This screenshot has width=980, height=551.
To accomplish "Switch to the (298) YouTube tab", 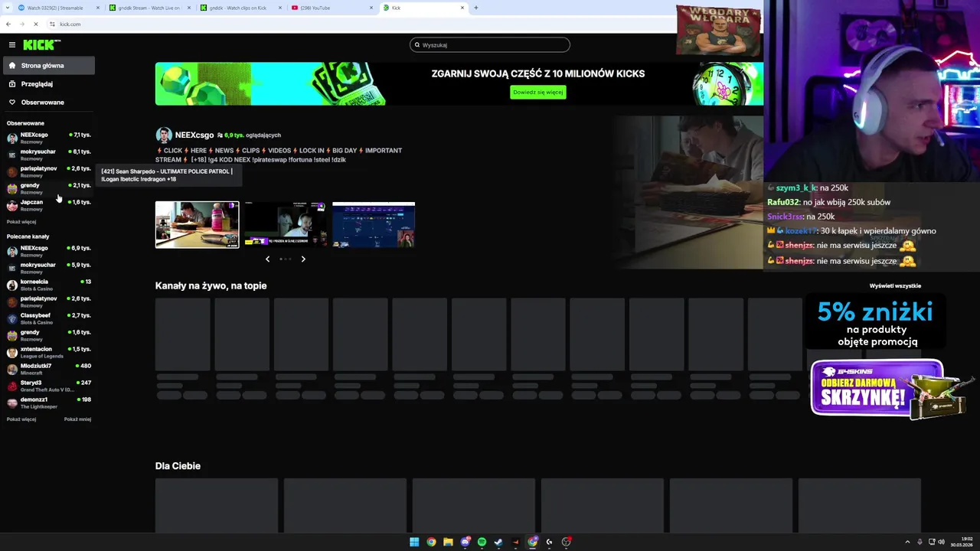I will click(x=332, y=8).
